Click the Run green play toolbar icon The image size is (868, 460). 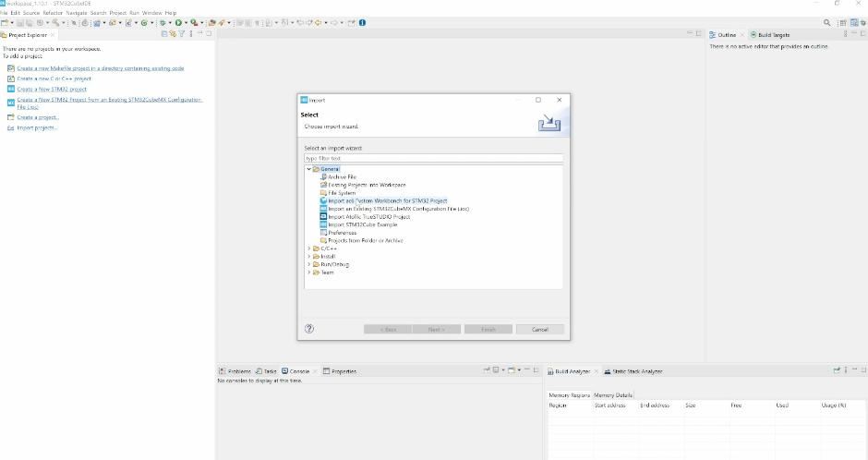click(x=178, y=23)
